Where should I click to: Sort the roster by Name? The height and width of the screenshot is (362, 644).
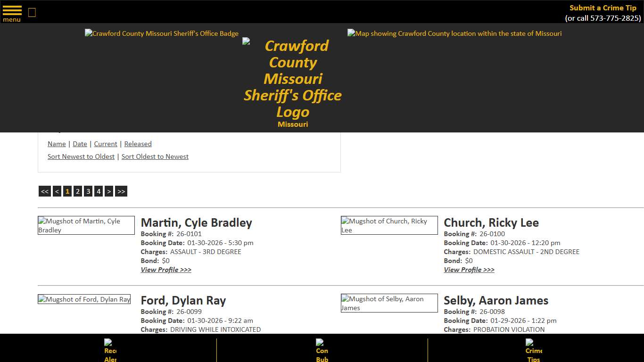pos(56,144)
